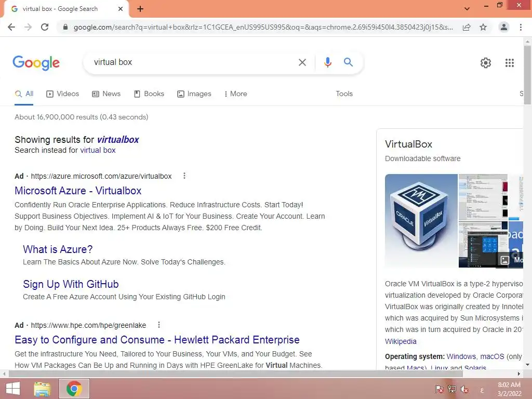
Task: Click the share page icon in address bar
Action: pos(467,27)
